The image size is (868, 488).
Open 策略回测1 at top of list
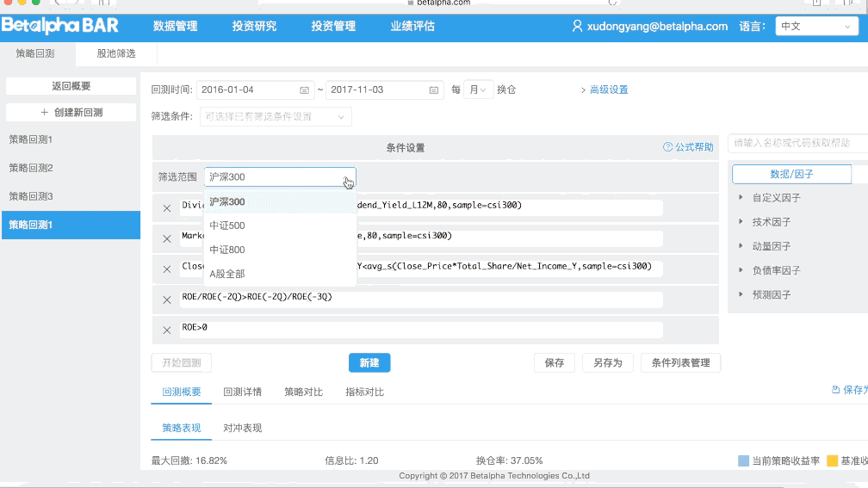coord(71,139)
